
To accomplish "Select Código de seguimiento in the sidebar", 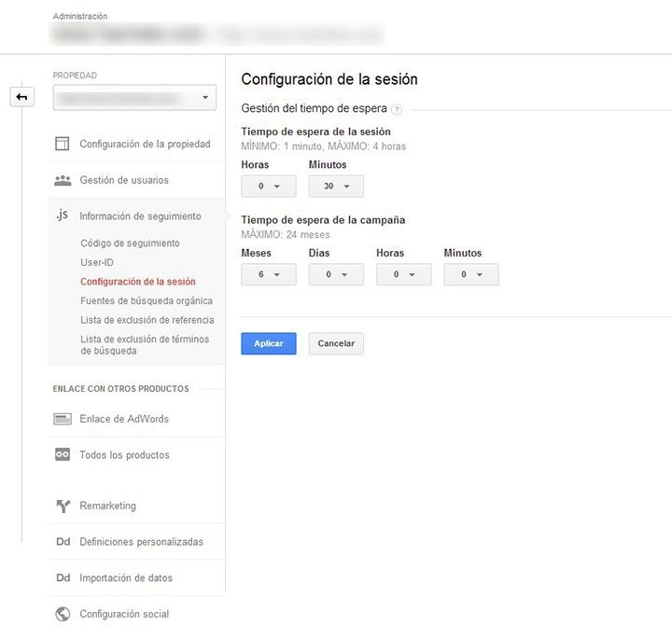I will click(130, 243).
